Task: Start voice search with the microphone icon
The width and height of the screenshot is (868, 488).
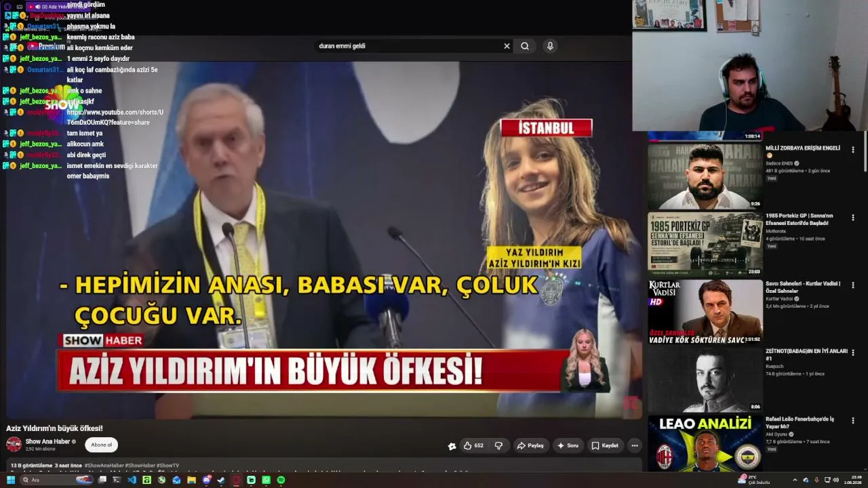Action: 550,46
